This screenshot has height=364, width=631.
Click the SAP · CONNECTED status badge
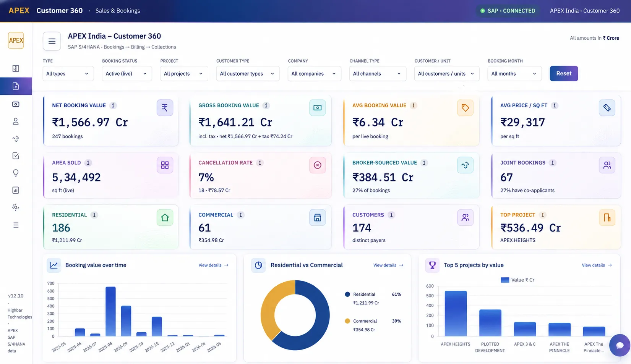(508, 11)
